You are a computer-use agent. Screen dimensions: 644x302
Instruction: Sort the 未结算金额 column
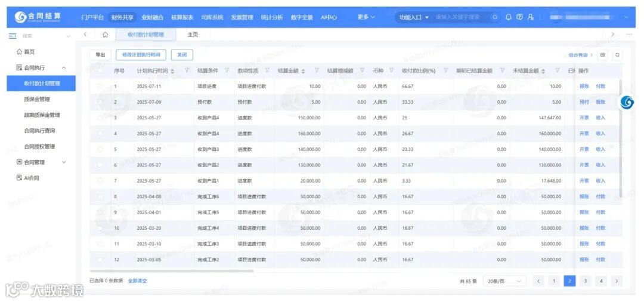pyautogui.click(x=543, y=71)
